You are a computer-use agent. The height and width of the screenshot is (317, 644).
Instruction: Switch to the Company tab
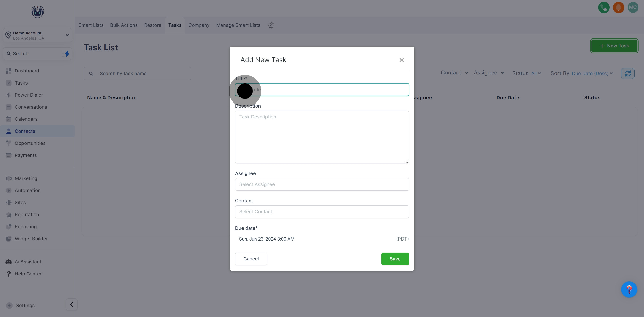pyautogui.click(x=199, y=25)
